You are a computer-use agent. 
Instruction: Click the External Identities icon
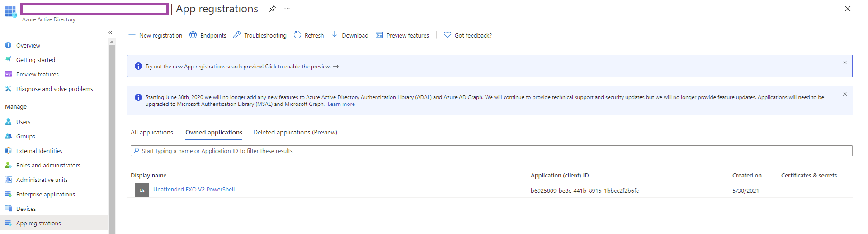point(8,151)
